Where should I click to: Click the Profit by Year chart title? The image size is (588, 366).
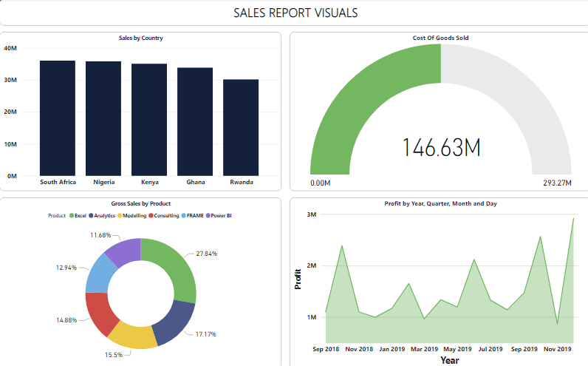[x=440, y=203]
